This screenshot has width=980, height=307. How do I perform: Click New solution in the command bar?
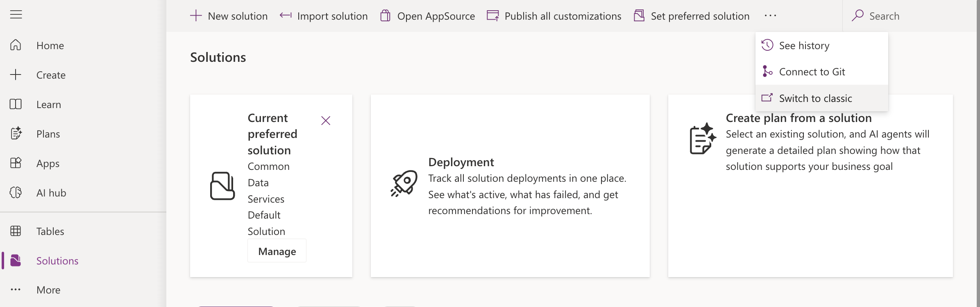[238, 16]
